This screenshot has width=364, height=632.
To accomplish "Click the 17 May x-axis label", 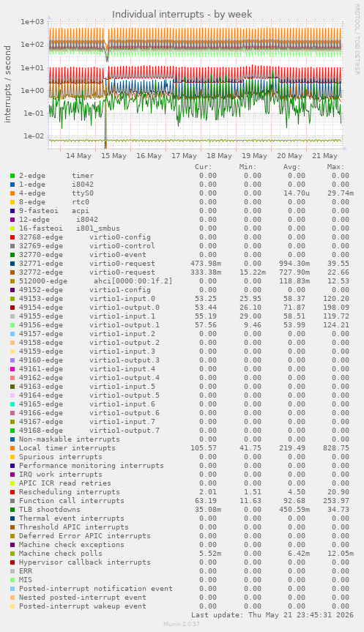I will click(185, 156).
